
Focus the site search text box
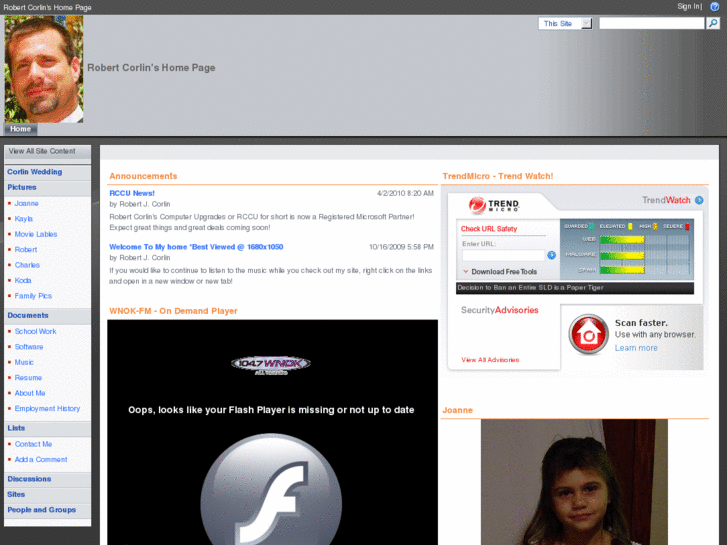[651, 23]
